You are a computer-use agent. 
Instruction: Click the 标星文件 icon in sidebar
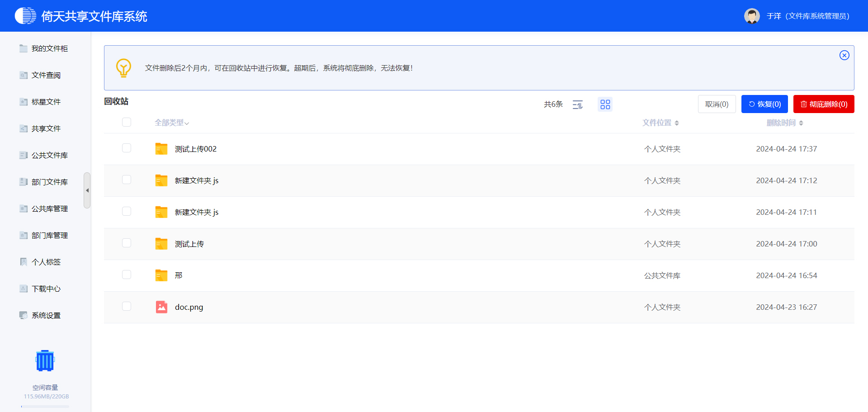pos(24,102)
